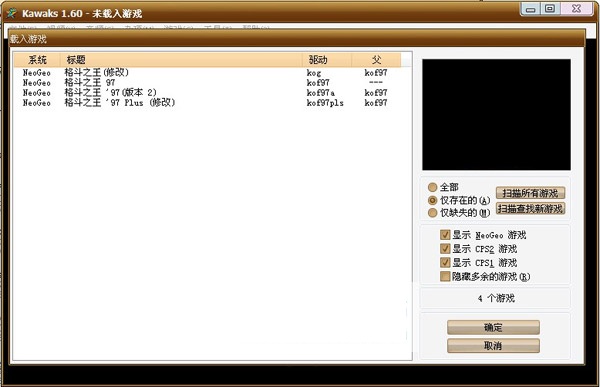Cancel with the 取消 button
Screen dimensions: 600x387
[x=493, y=346]
